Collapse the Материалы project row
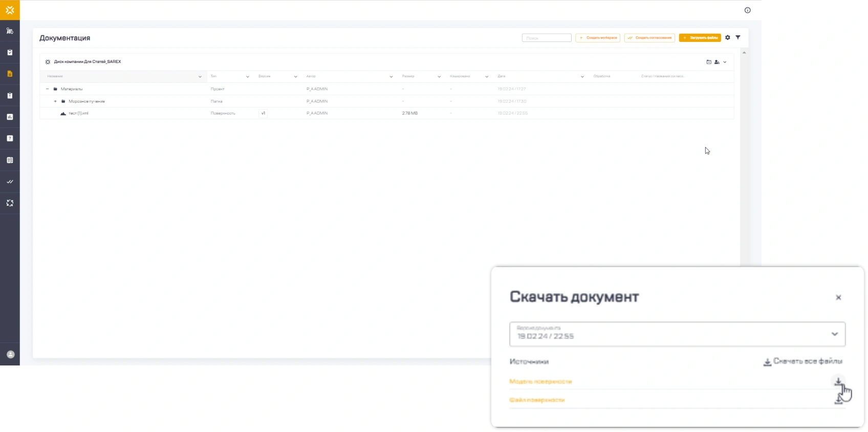 pos(48,89)
